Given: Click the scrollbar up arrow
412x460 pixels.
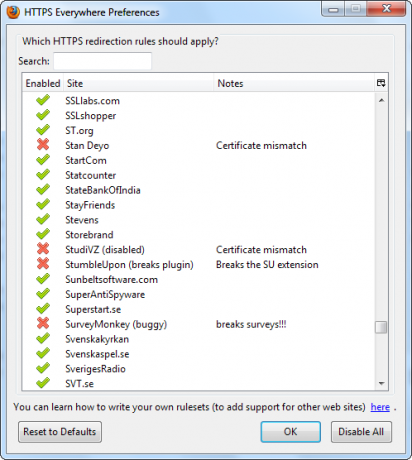Looking at the screenshot, I should pyautogui.click(x=381, y=100).
